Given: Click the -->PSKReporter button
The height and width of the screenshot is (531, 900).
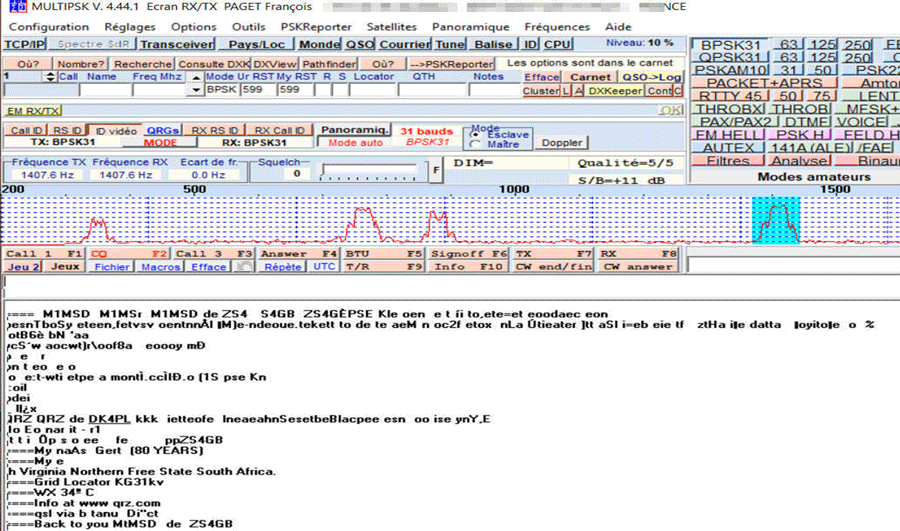Looking at the screenshot, I should click(451, 64).
